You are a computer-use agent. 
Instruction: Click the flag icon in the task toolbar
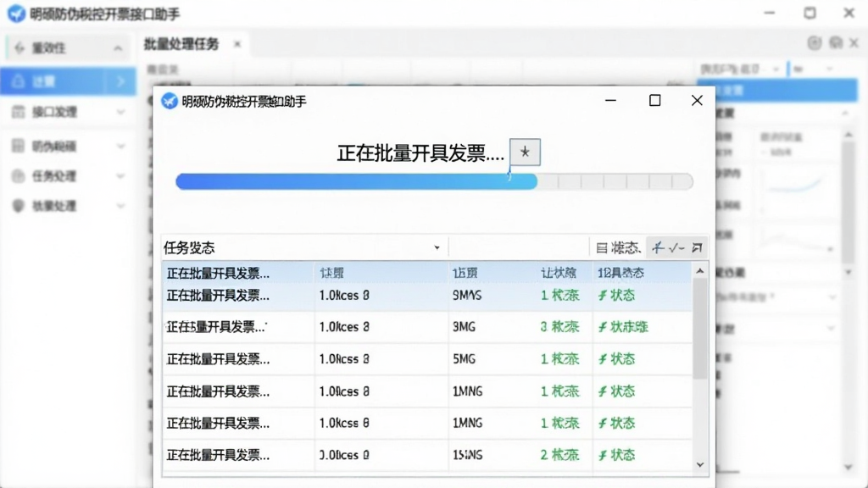pyautogui.click(x=697, y=248)
